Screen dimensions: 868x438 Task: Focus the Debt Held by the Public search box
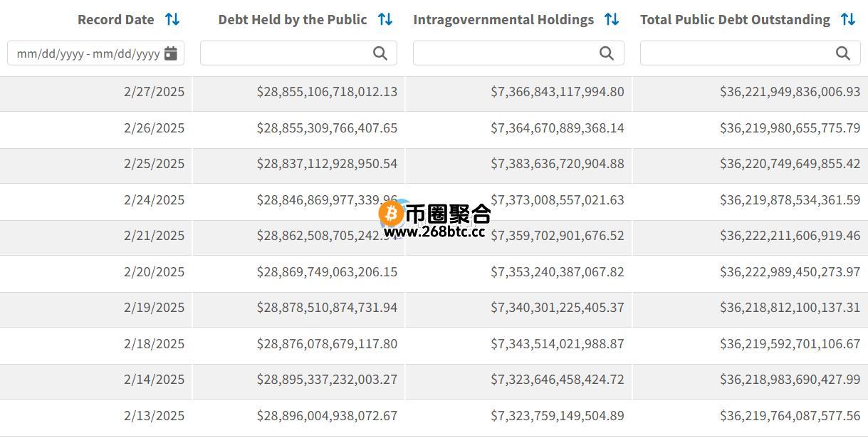298,53
